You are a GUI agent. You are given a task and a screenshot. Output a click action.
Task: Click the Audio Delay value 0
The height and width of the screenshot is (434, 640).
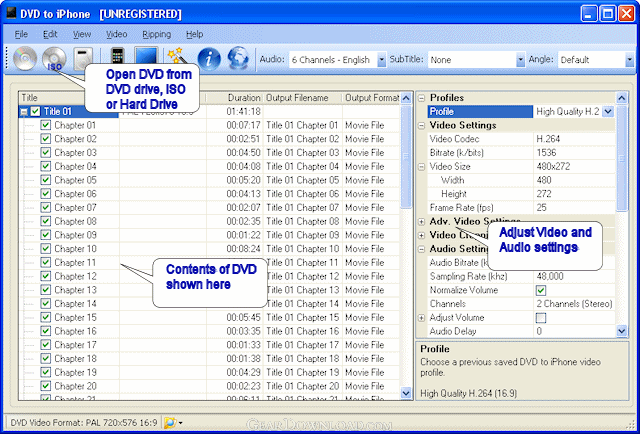(539, 331)
